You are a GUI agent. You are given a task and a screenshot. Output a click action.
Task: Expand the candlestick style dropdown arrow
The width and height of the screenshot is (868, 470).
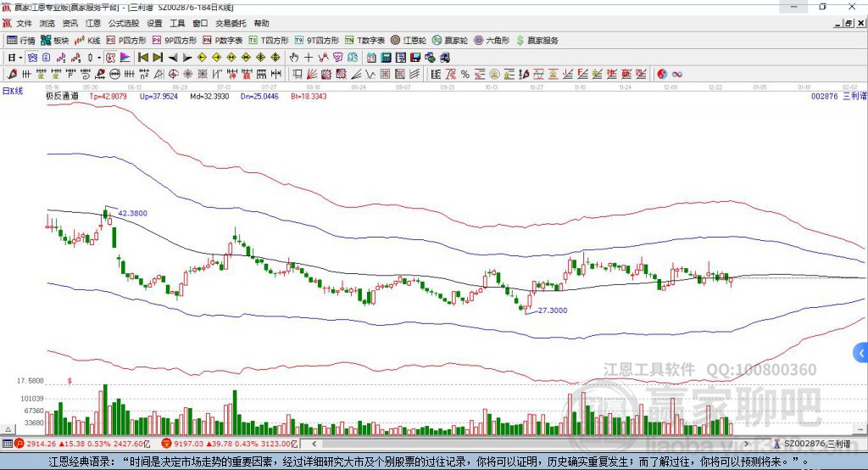coord(99,58)
